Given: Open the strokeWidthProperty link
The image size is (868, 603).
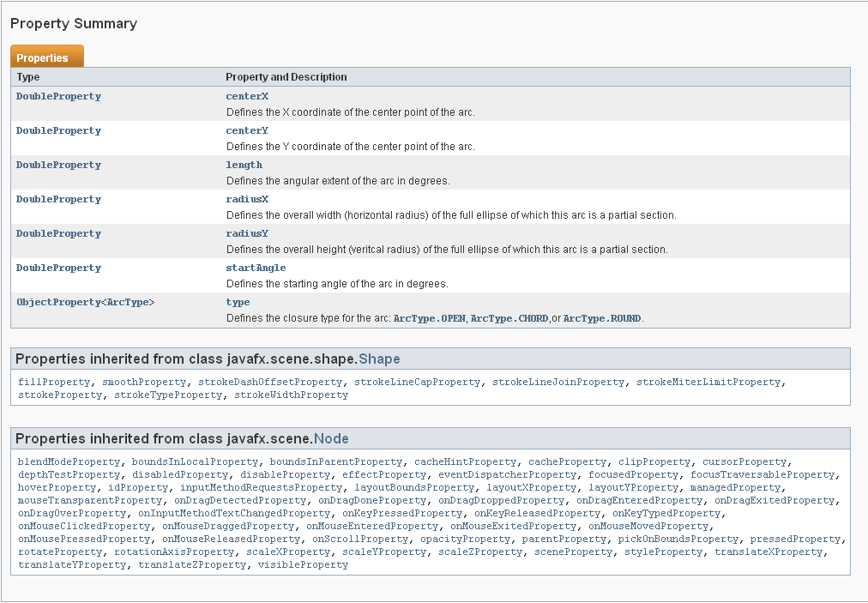Looking at the screenshot, I should coord(291,395).
